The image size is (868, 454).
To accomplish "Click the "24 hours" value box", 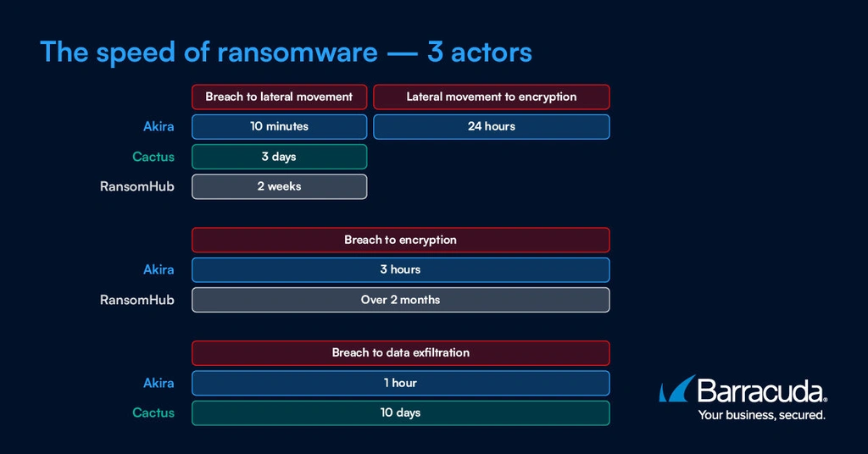I will coord(491,126).
